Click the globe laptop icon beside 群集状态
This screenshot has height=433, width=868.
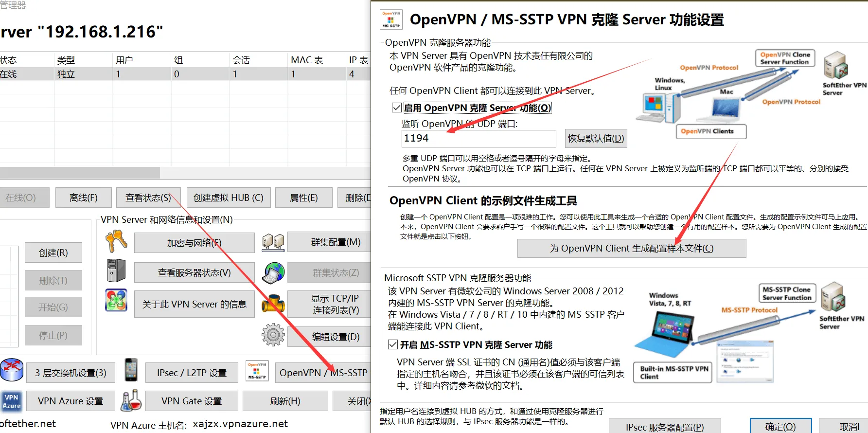pos(273,272)
